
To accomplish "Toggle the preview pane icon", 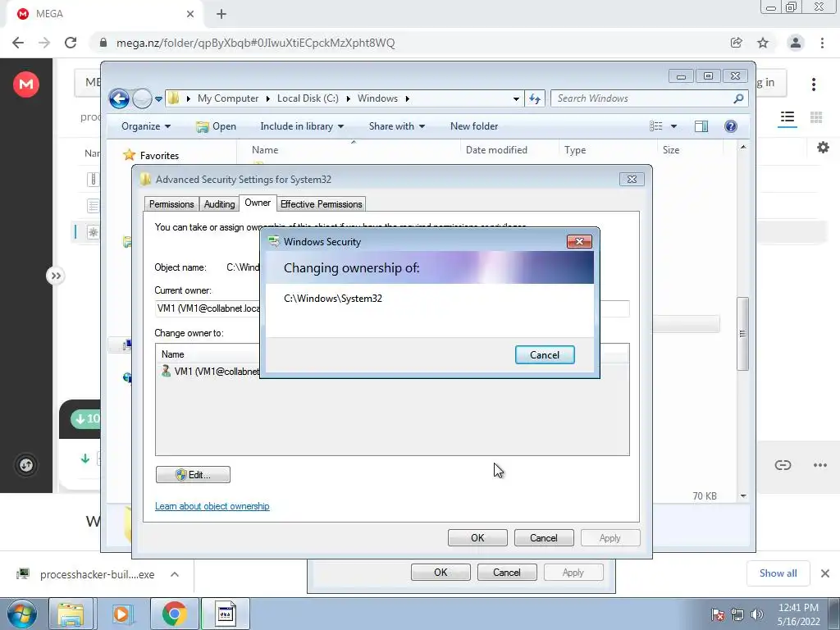I will 701,126.
